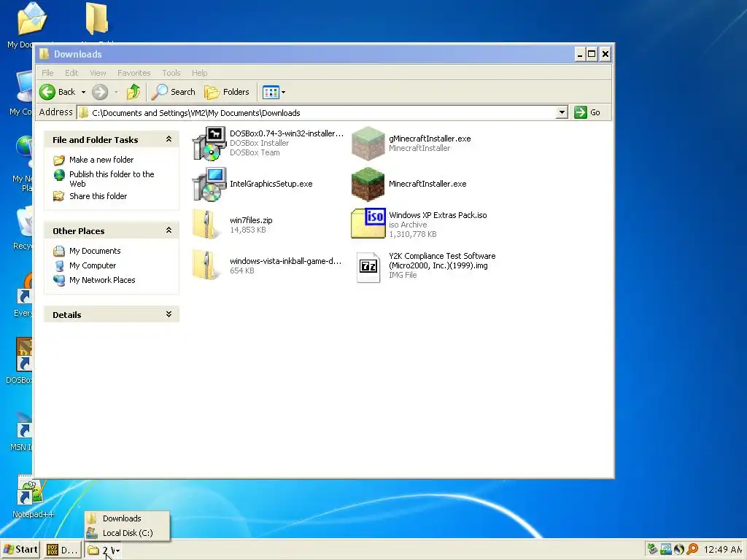The width and height of the screenshot is (747, 560).
Task: Expand the Details panel
Action: [169, 314]
